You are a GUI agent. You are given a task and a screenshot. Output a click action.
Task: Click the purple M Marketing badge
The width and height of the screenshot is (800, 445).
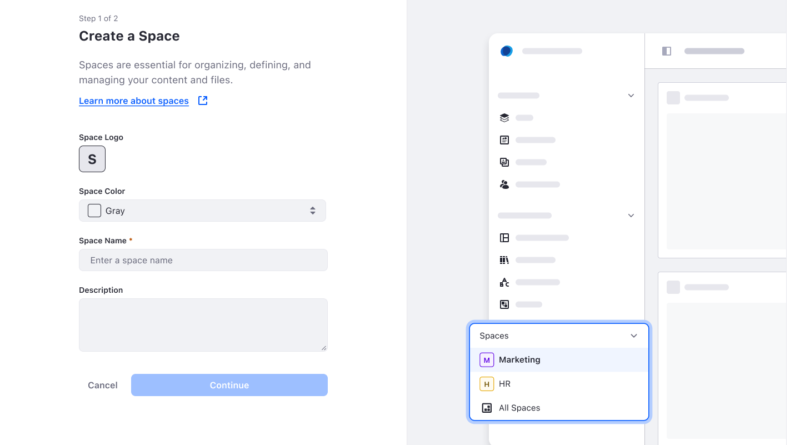tap(486, 360)
